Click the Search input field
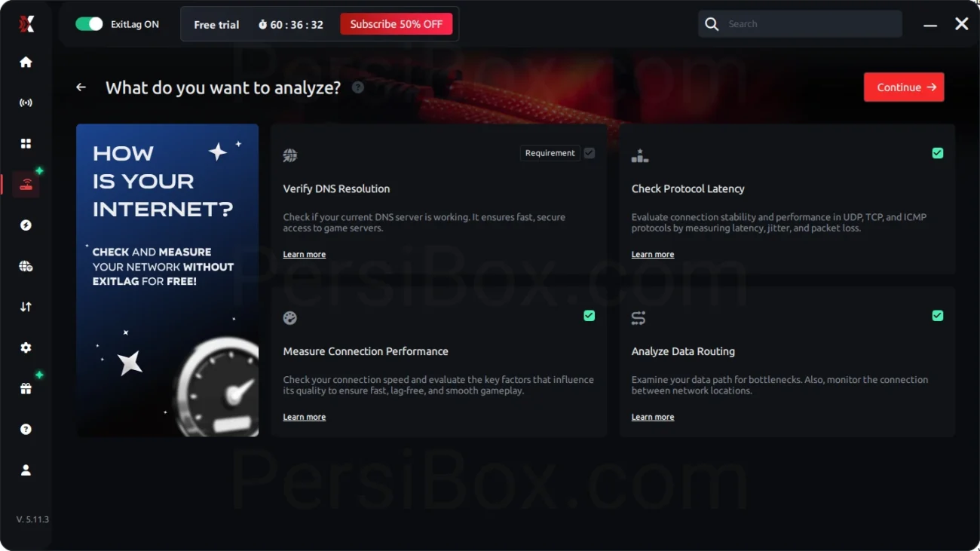 pos(800,24)
